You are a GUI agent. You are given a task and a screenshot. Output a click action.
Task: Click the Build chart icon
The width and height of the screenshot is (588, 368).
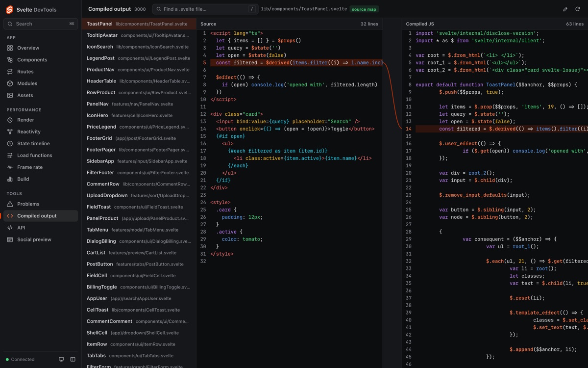click(x=10, y=179)
